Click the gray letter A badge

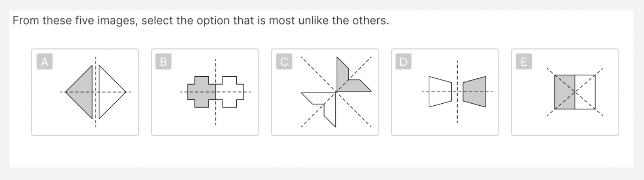(x=45, y=62)
